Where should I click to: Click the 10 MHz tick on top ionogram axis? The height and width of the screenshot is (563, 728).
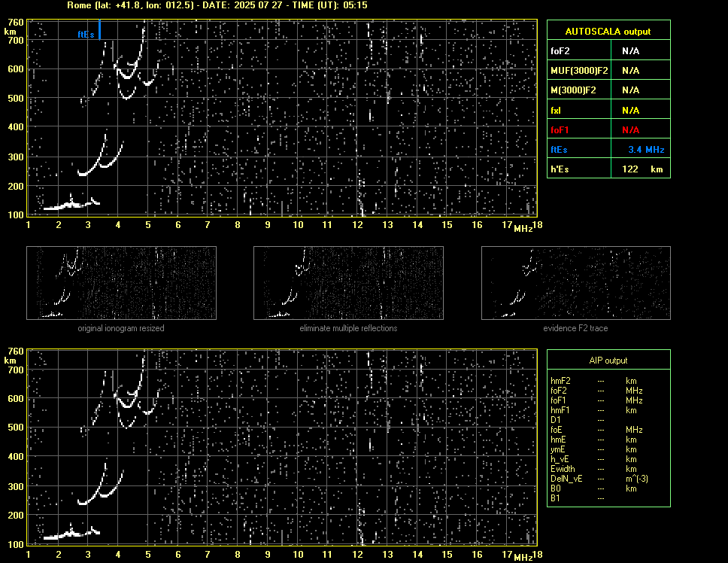click(x=298, y=225)
